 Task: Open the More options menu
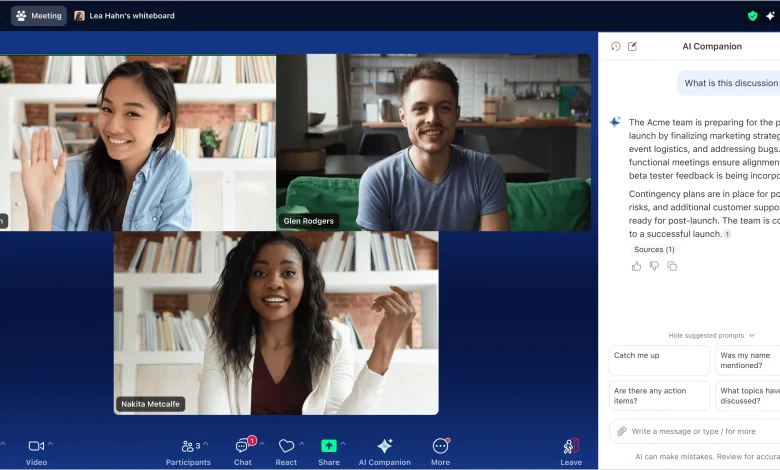(440, 452)
